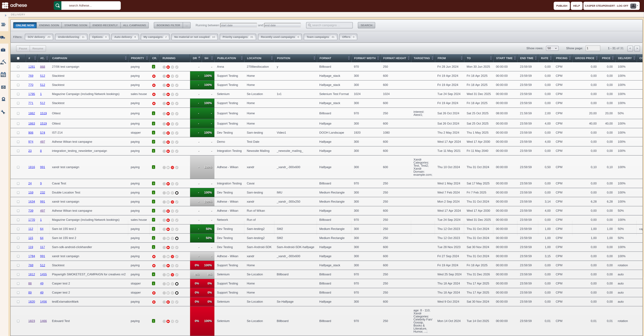Tick the checkbox for campaign 1281
The width and height of the screenshot is (644, 336).
click(x=18, y=67)
